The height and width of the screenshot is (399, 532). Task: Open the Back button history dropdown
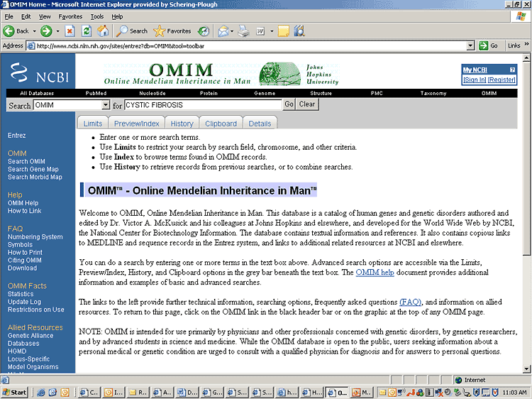[34, 31]
